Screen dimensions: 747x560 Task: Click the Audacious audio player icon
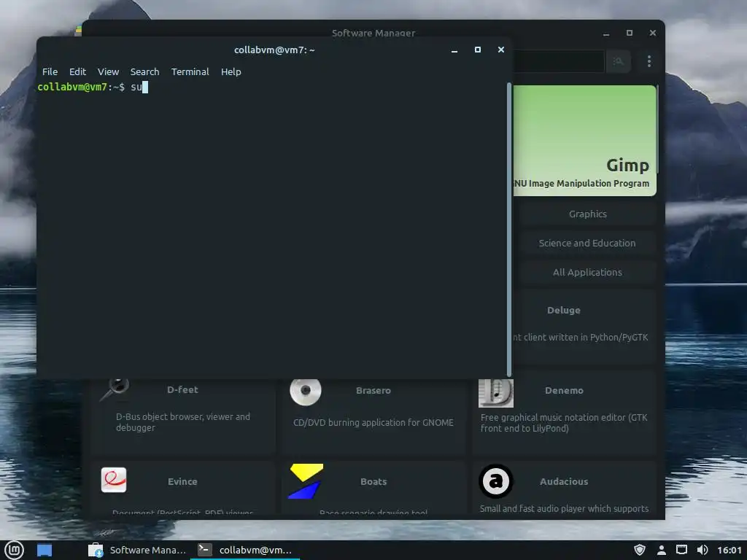point(495,481)
